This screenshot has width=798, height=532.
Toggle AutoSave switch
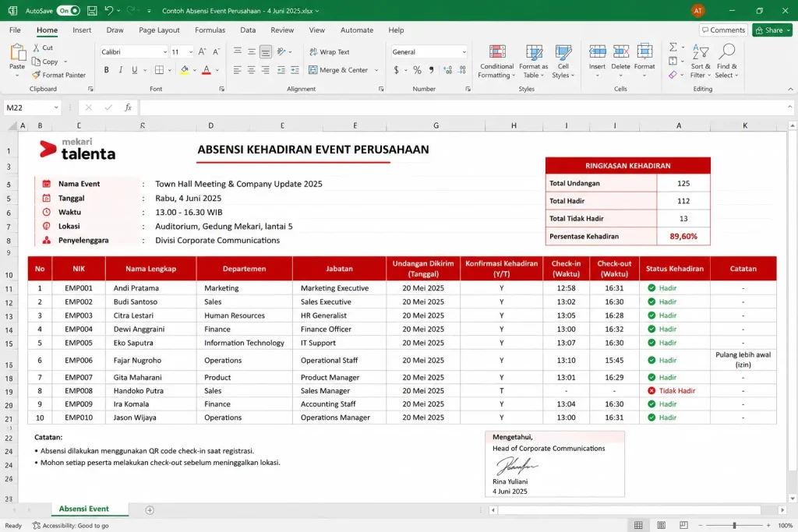pos(69,11)
